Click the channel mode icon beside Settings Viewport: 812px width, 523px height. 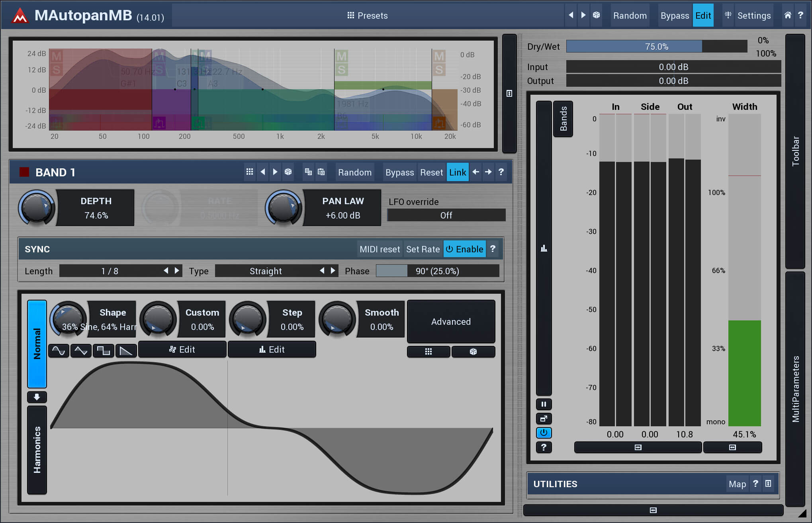tap(728, 15)
